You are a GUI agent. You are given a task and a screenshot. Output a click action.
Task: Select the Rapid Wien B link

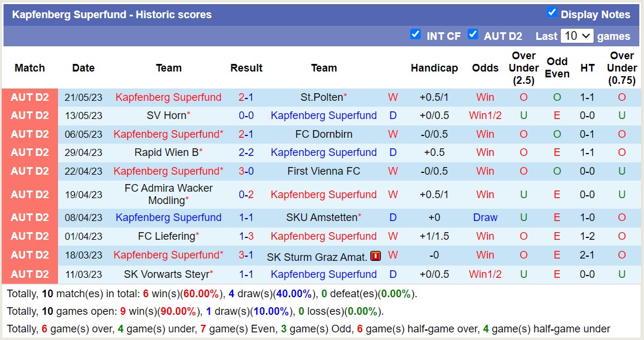tap(168, 152)
